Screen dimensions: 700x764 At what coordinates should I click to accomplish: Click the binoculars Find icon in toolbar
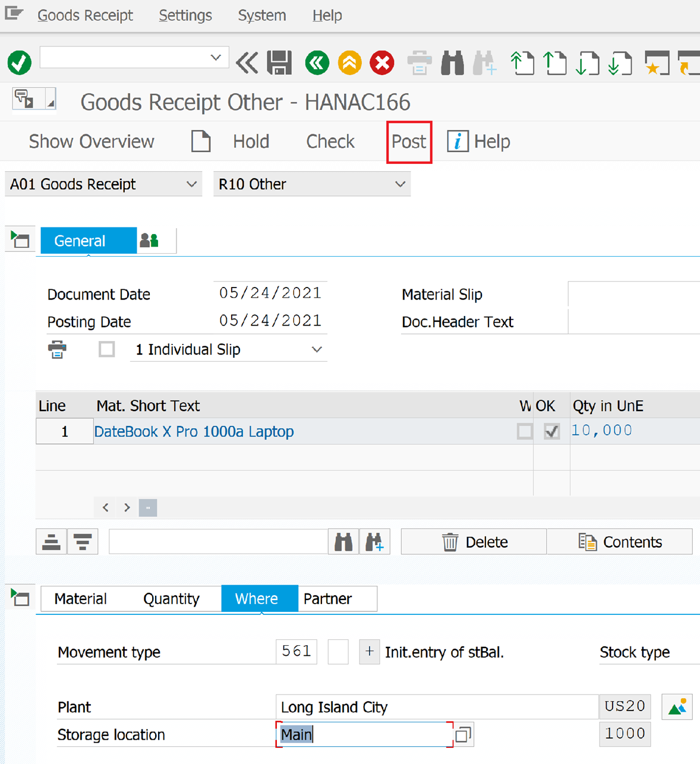click(452, 62)
